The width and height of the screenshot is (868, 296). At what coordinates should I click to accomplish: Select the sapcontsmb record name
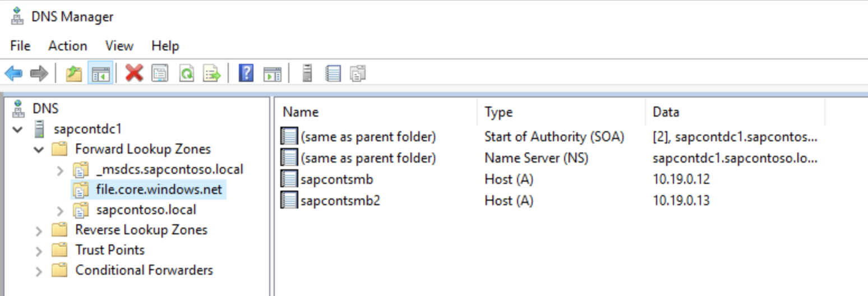[x=336, y=179]
